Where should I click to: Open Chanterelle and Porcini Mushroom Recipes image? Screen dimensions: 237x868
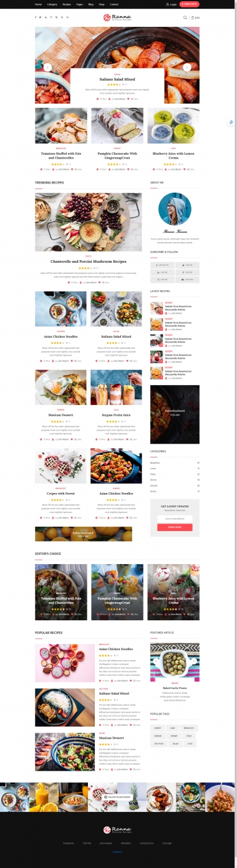click(88, 222)
